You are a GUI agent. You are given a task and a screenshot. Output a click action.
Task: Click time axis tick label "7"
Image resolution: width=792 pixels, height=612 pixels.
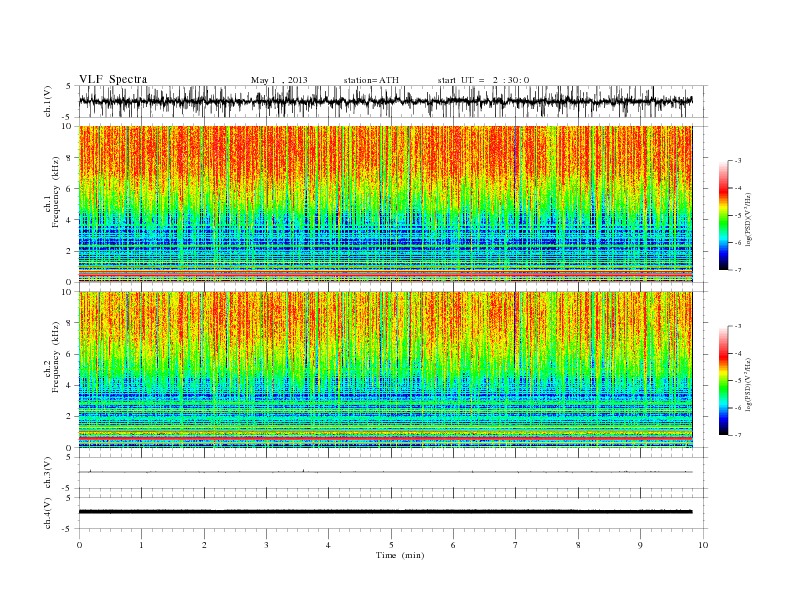(x=516, y=545)
